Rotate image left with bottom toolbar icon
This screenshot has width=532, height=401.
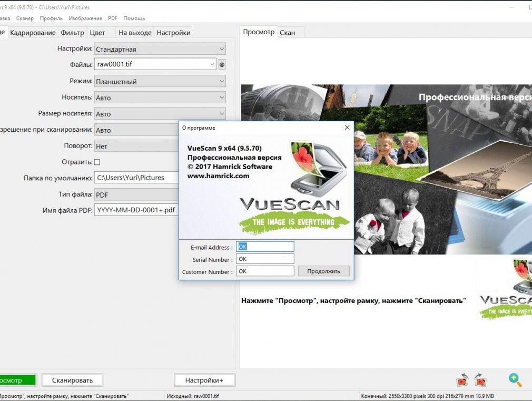tap(462, 380)
